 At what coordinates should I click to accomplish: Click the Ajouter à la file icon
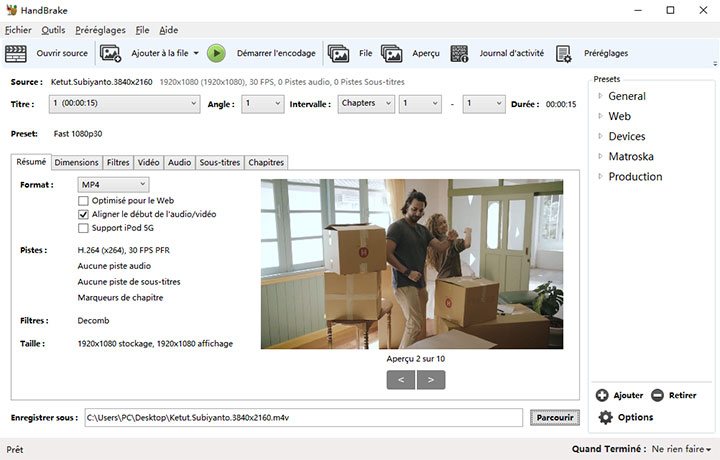click(x=110, y=53)
